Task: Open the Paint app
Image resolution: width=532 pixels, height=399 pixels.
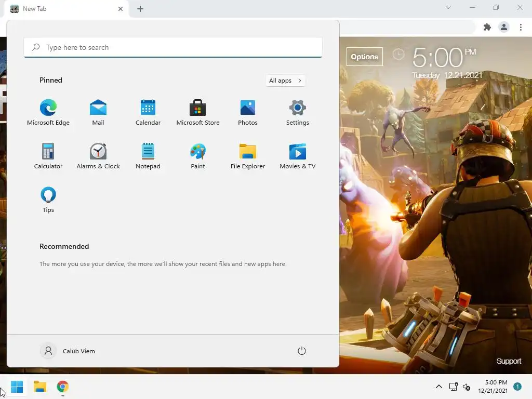Action: click(198, 156)
